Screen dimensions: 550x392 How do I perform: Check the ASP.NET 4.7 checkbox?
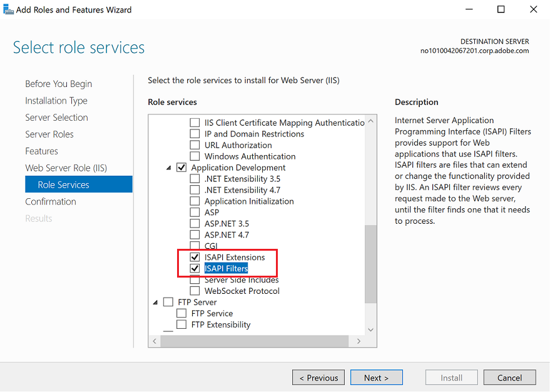pyautogui.click(x=195, y=235)
